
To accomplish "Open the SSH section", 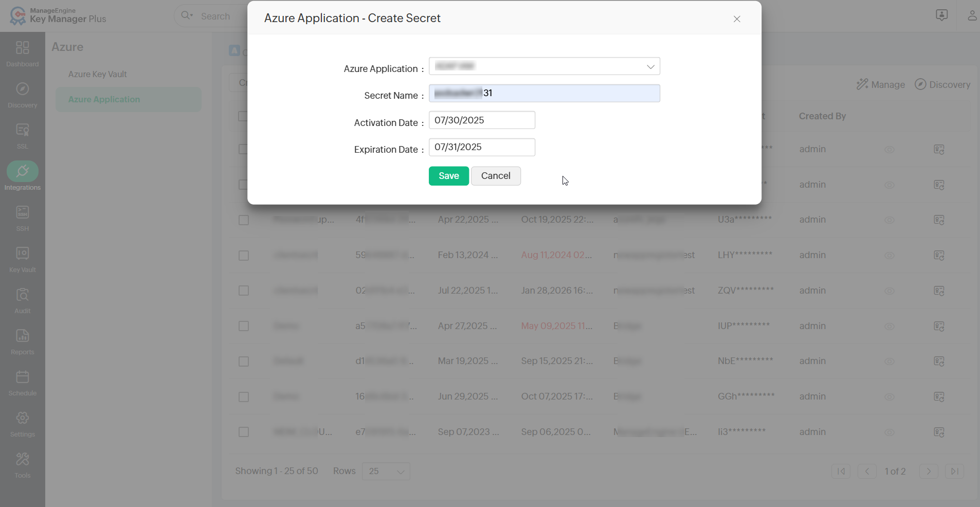I will [x=22, y=218].
